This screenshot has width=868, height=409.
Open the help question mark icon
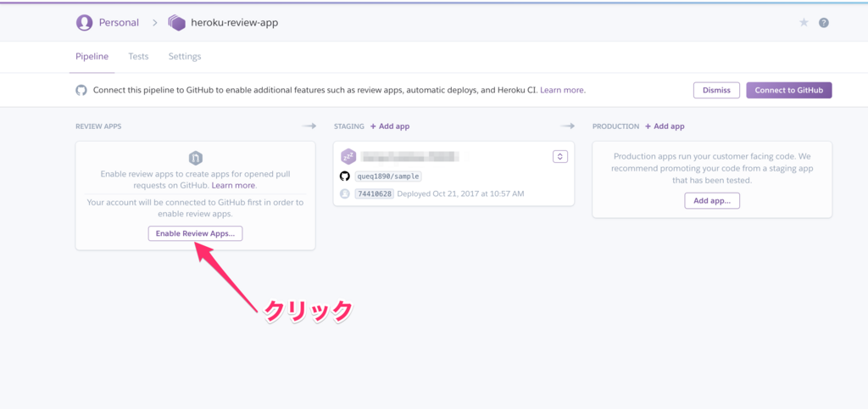(x=824, y=23)
